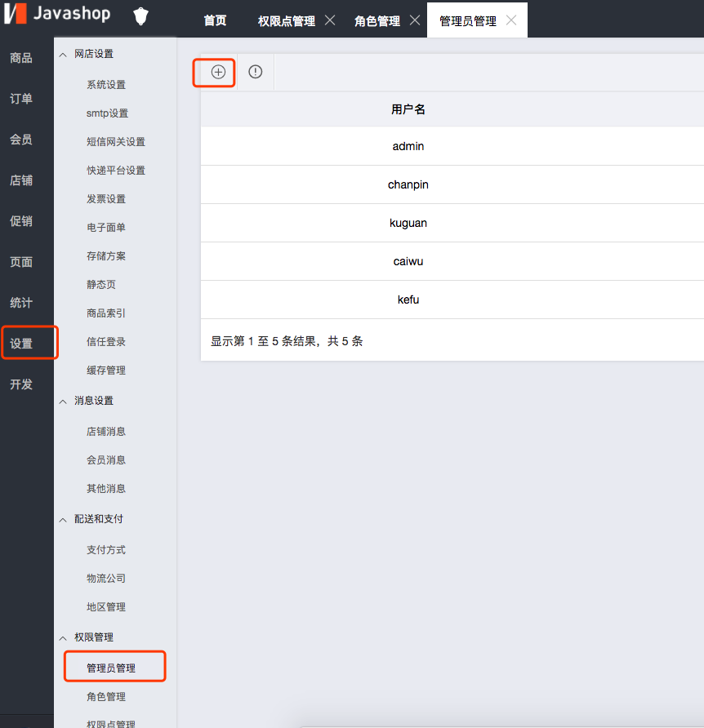Open 会员 in the main sidebar
The width and height of the screenshot is (704, 728).
click(x=21, y=140)
